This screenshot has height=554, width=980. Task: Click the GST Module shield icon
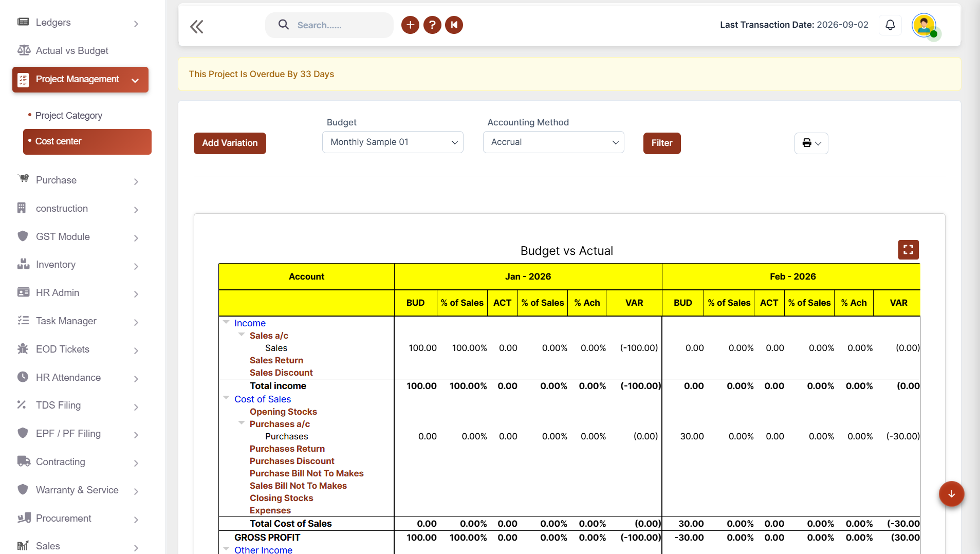click(23, 236)
